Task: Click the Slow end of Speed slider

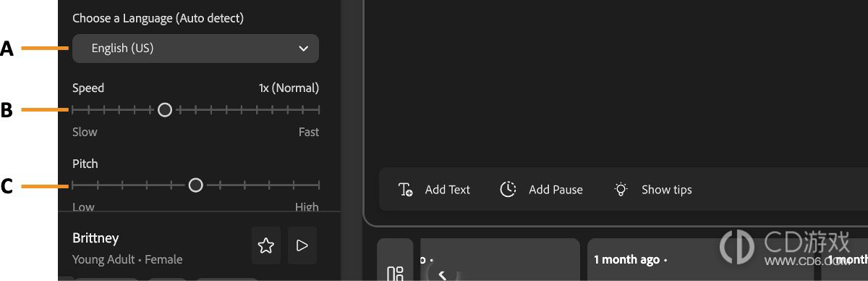Action: [x=85, y=132]
